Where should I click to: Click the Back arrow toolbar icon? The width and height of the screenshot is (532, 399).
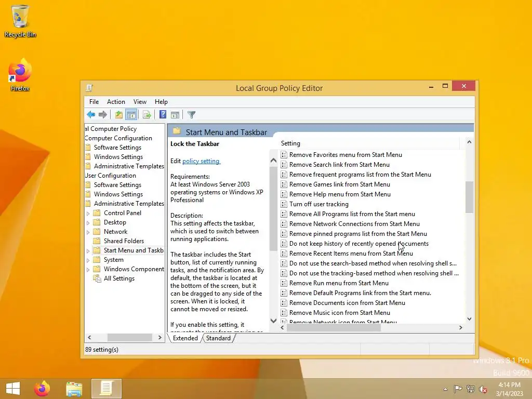(90, 115)
